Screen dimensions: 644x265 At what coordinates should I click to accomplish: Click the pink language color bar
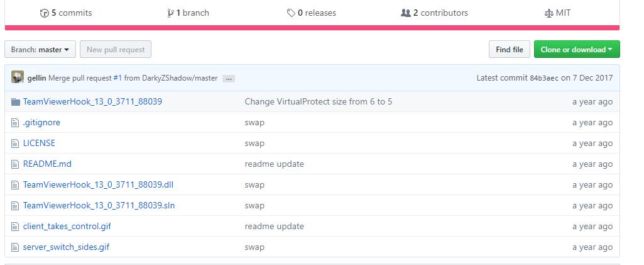312,28
